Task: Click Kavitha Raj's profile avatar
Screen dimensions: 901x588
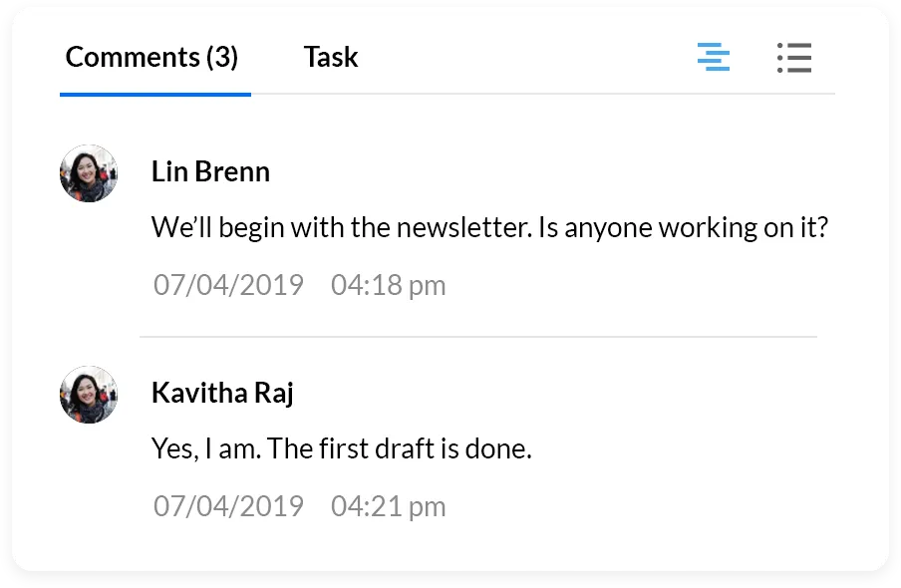Action: coord(89,395)
